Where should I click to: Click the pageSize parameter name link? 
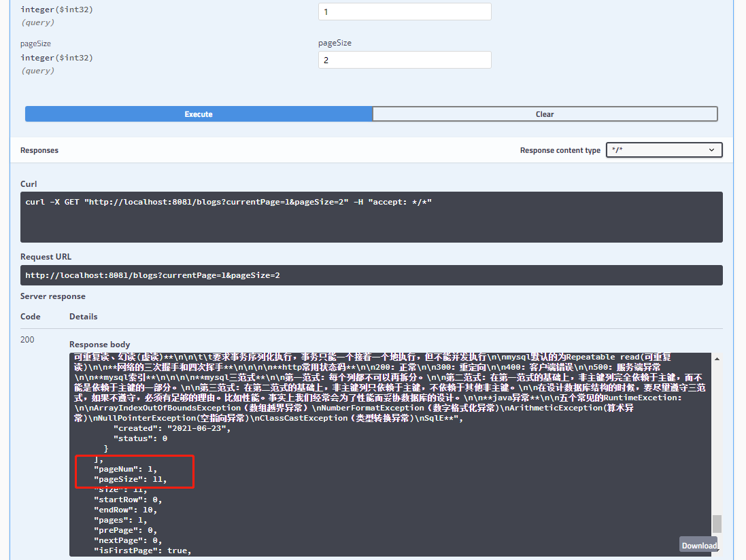pyautogui.click(x=35, y=43)
